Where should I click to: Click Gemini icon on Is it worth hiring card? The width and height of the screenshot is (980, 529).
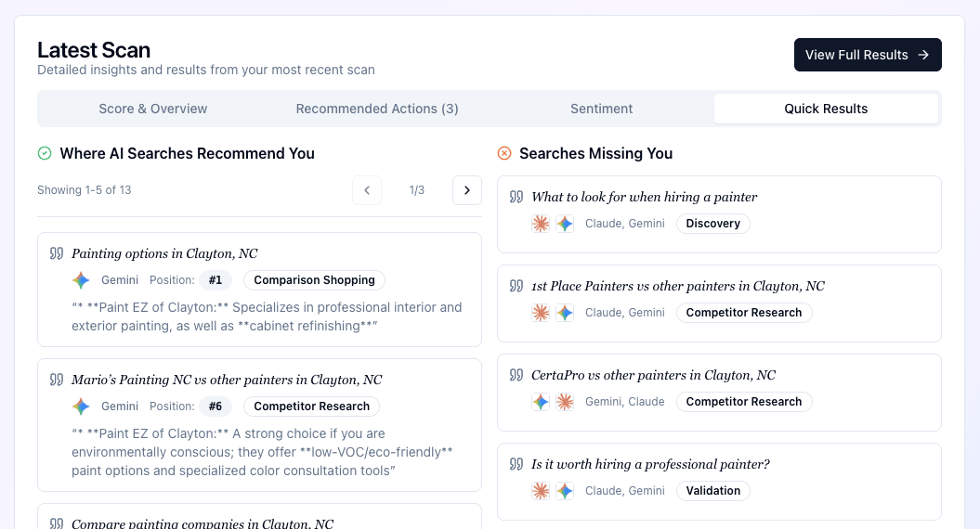[x=565, y=491]
